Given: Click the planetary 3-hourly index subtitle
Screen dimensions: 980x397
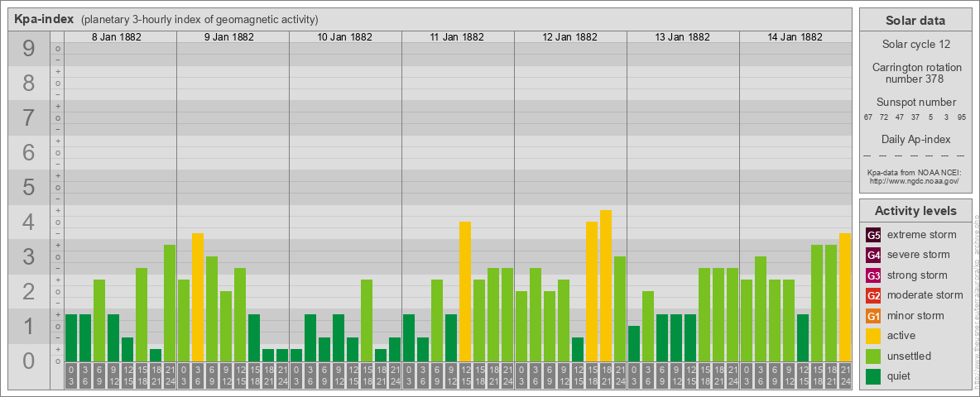Looking at the screenshot, I should (x=199, y=19).
